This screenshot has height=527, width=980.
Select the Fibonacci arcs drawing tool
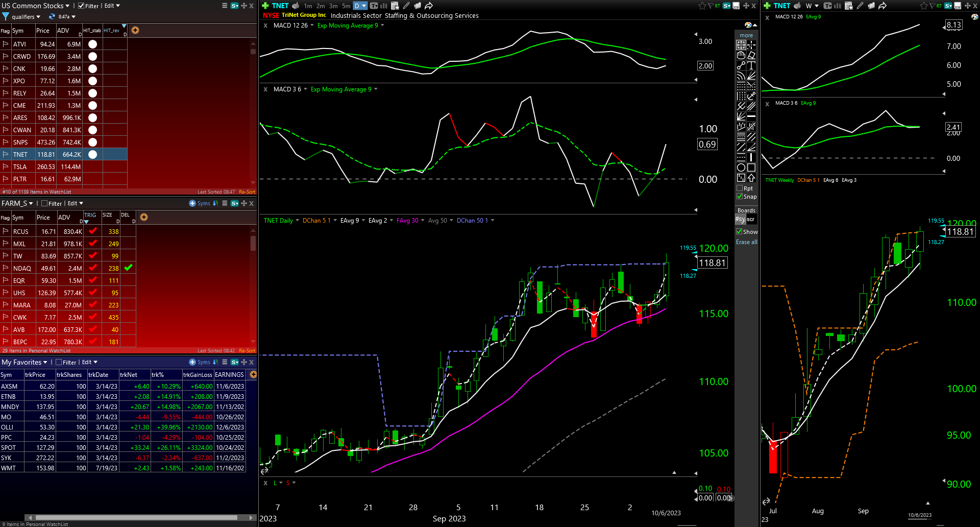(x=741, y=76)
